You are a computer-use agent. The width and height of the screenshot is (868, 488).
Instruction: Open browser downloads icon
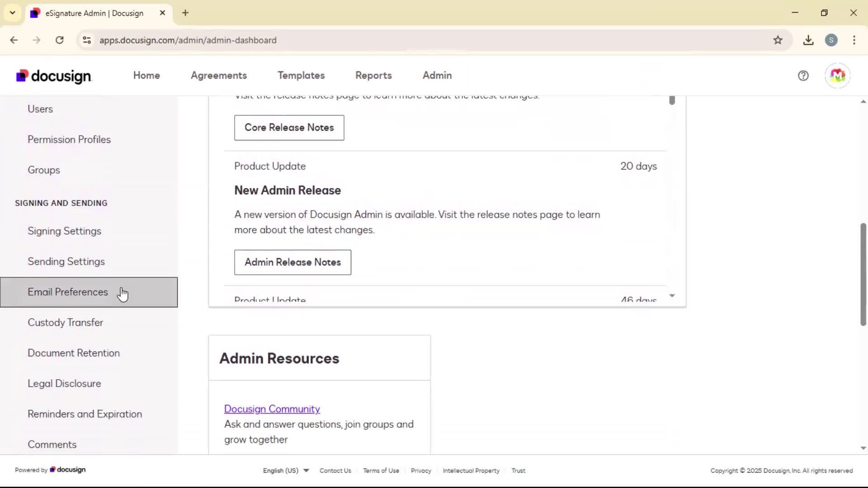808,40
